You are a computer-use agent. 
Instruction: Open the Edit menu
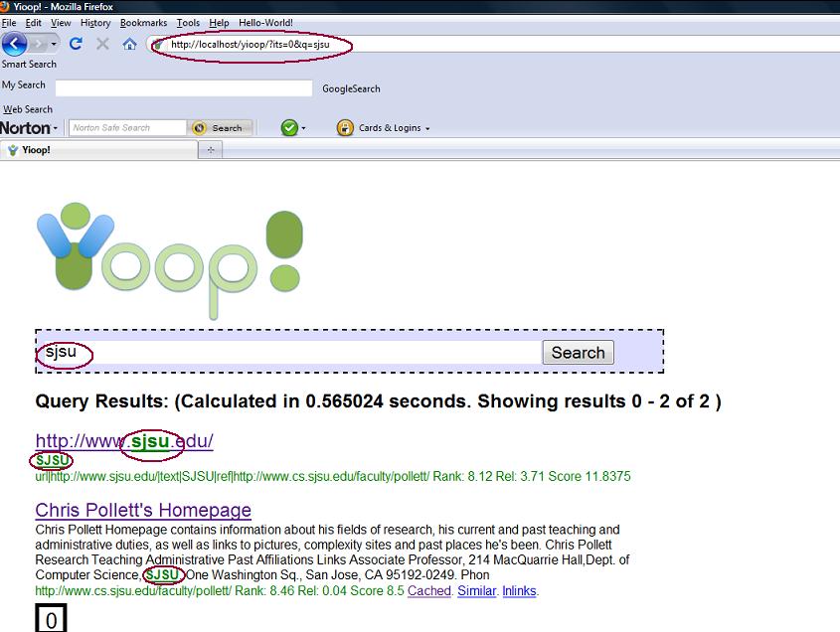pos(33,23)
